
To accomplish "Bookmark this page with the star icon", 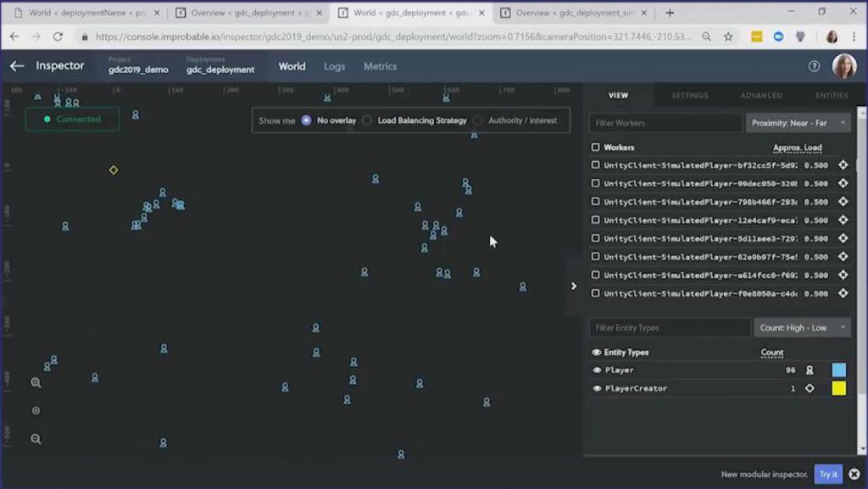I will tap(728, 36).
